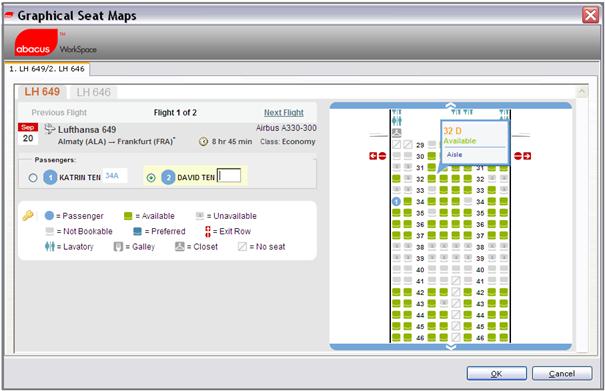Click the Almaty (ALA) – Frankfurt (FRA) route
605x391 pixels.
click(116, 141)
